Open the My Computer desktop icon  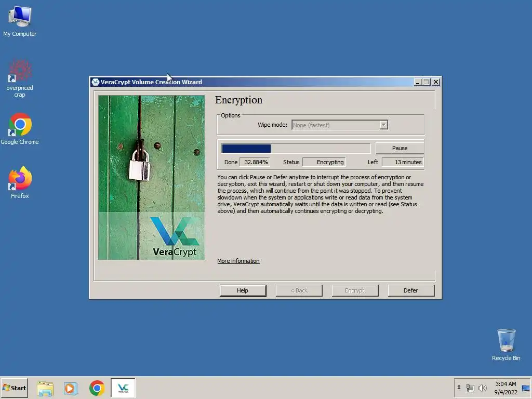(x=20, y=21)
